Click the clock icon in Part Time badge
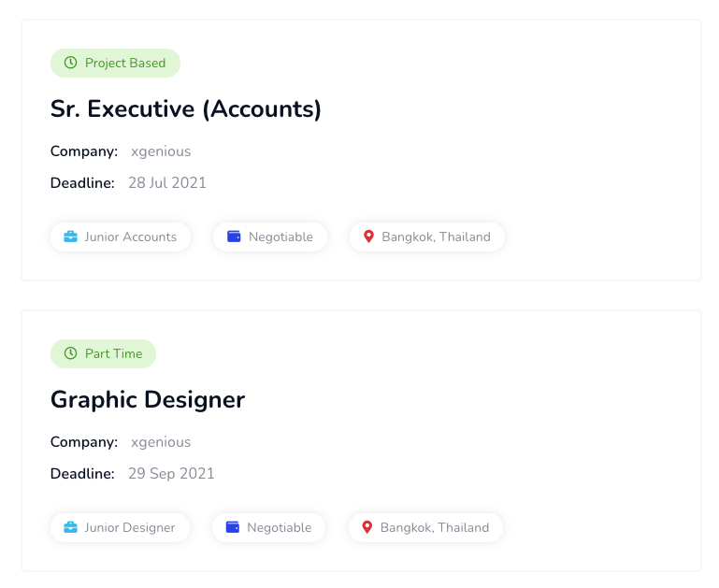The width and height of the screenshot is (719, 588). tap(70, 354)
